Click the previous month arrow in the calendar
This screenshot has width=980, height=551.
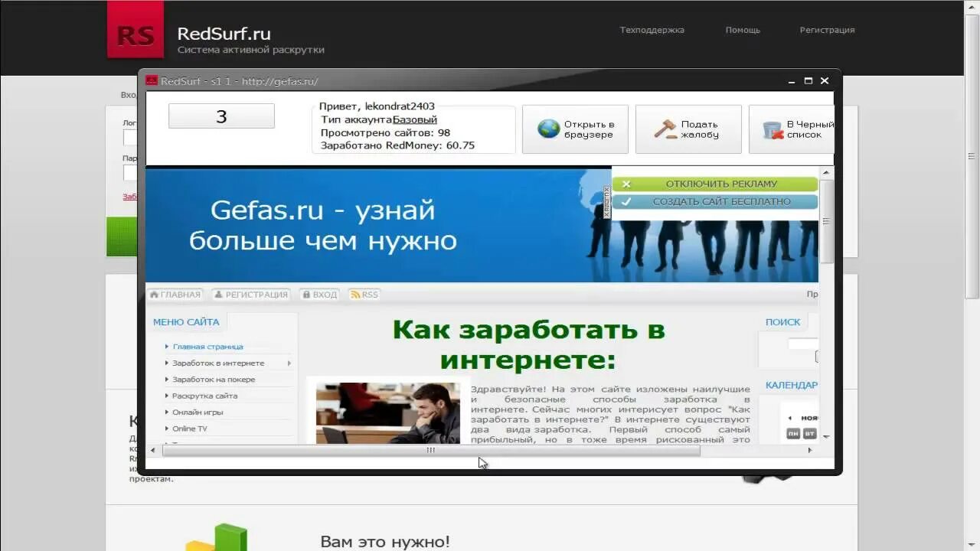coord(790,418)
